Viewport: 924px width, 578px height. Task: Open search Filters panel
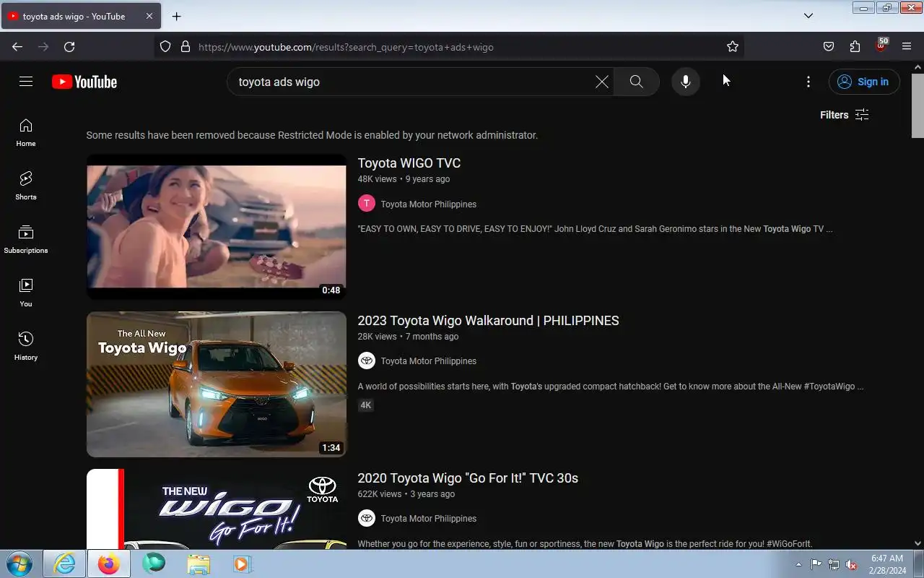pos(844,115)
